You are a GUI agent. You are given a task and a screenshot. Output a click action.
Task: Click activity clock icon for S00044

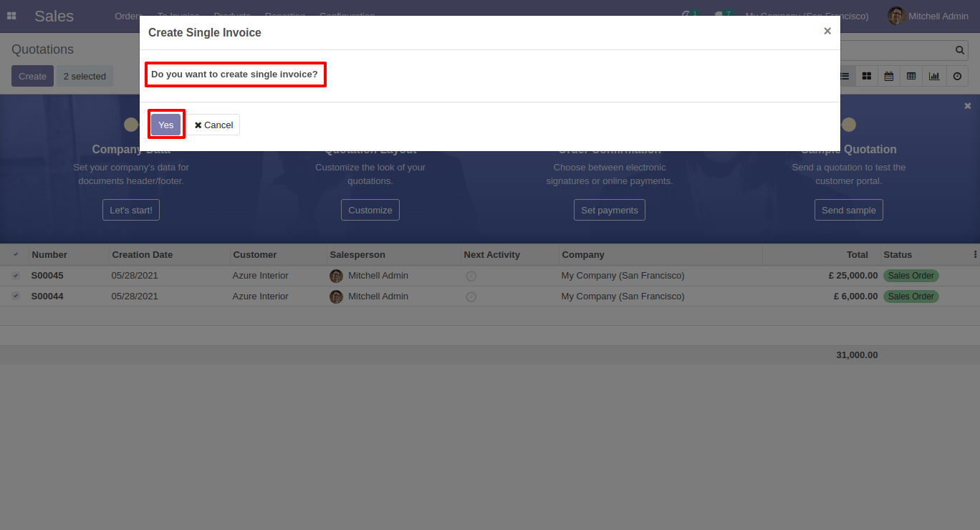point(471,297)
